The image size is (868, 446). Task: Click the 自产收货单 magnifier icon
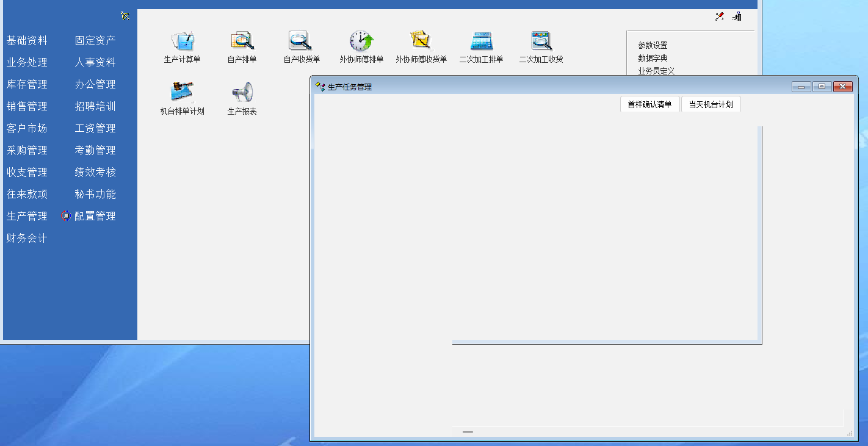(x=300, y=41)
